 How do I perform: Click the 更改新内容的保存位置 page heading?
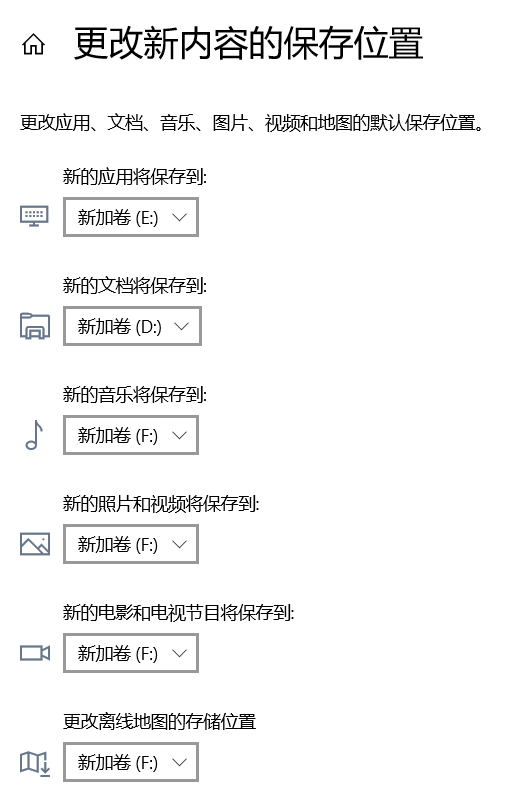tap(248, 44)
